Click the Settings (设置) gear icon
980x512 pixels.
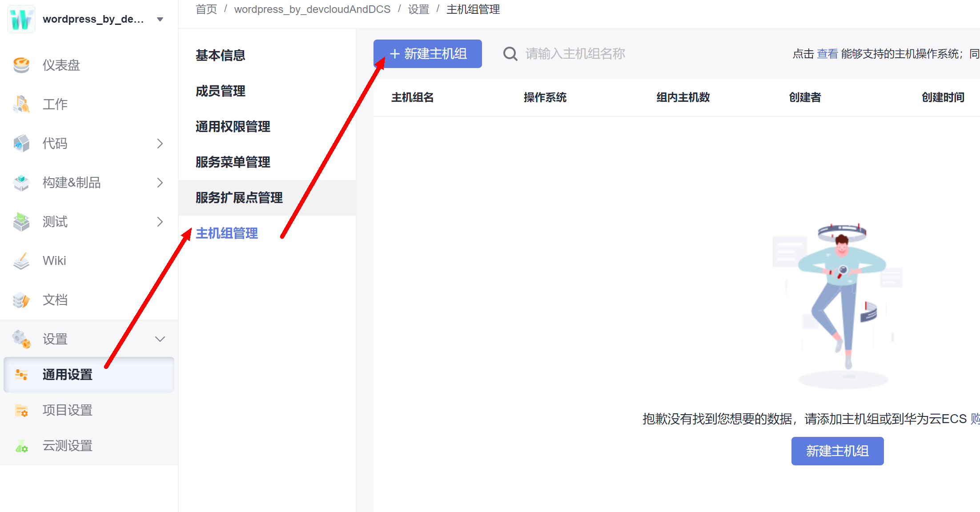coord(21,339)
